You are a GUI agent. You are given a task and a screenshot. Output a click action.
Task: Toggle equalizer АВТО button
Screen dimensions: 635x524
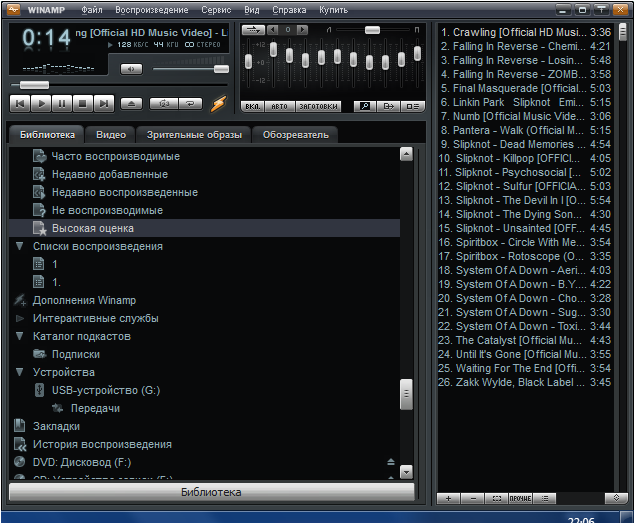pyautogui.click(x=279, y=107)
